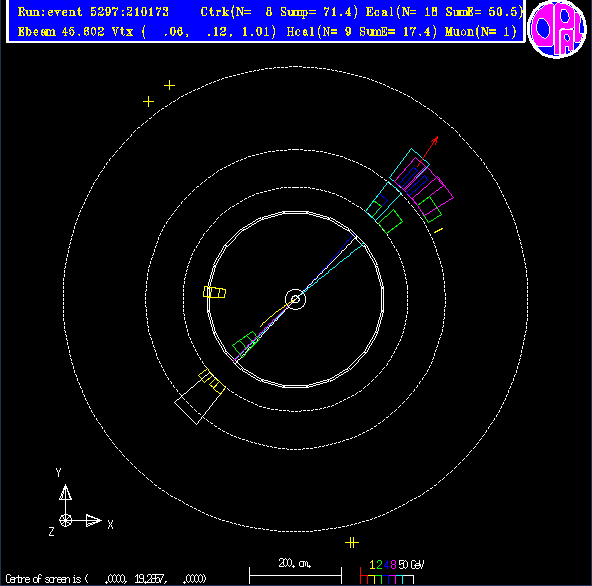Click the yellow cluster left of center
The width and height of the screenshot is (592, 586).
(x=214, y=292)
